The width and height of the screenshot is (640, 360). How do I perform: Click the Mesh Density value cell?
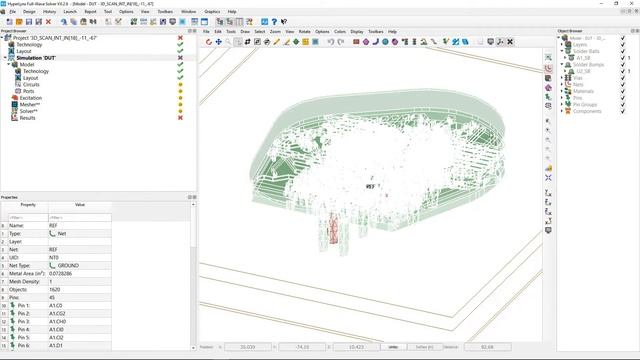(x=80, y=282)
